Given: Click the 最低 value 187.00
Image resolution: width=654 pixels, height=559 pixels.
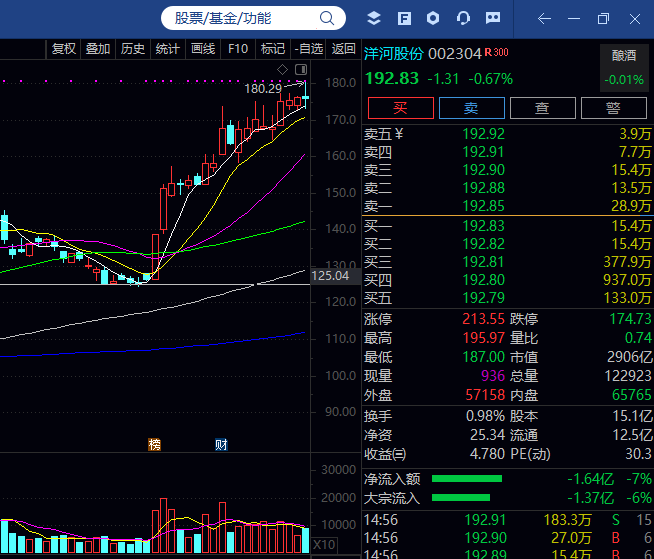Looking at the screenshot, I should 483,357.
